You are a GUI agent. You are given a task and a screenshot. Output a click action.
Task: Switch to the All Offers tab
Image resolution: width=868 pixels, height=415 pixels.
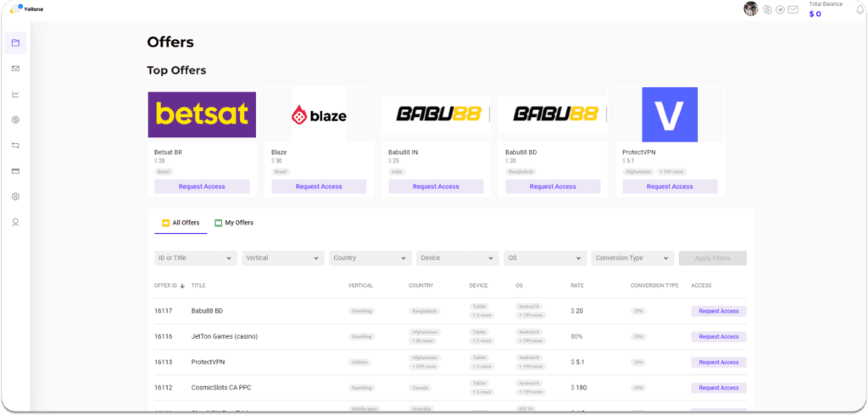click(181, 223)
